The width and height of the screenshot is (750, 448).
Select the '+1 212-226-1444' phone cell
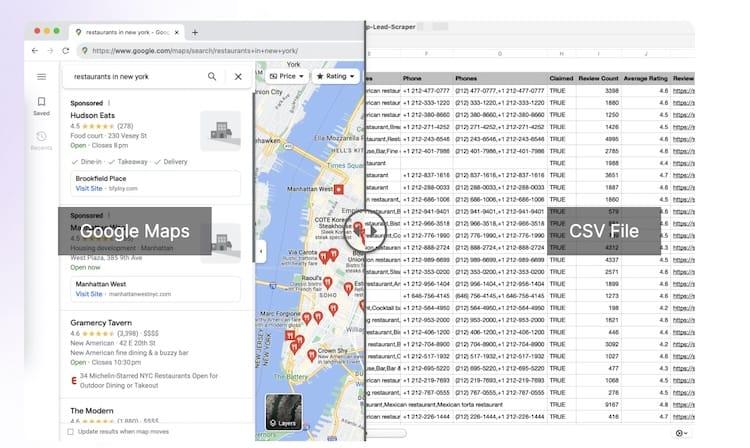point(426,416)
